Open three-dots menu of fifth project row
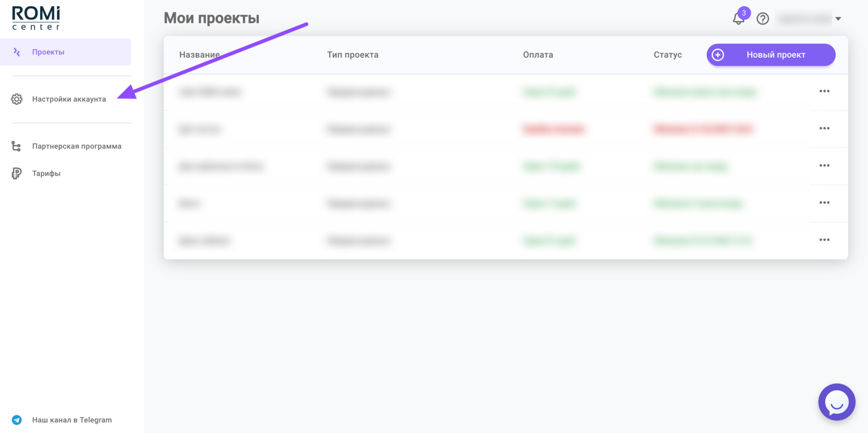 (824, 240)
